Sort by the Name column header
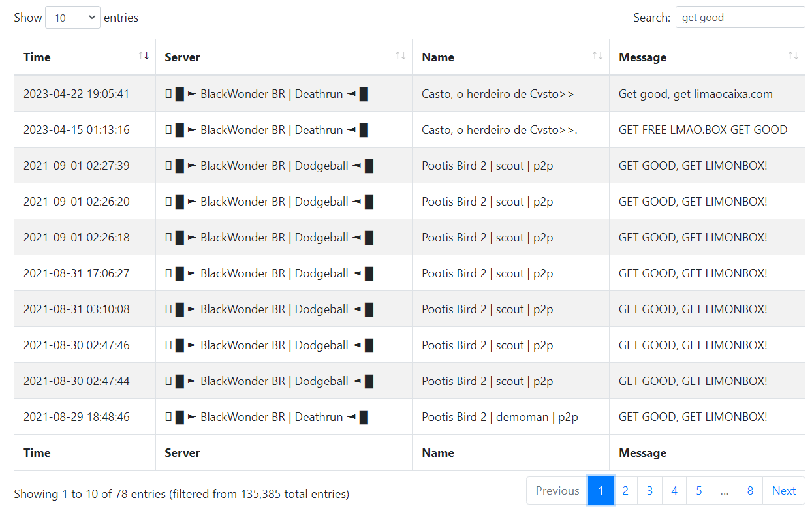812x513 pixels. point(511,57)
